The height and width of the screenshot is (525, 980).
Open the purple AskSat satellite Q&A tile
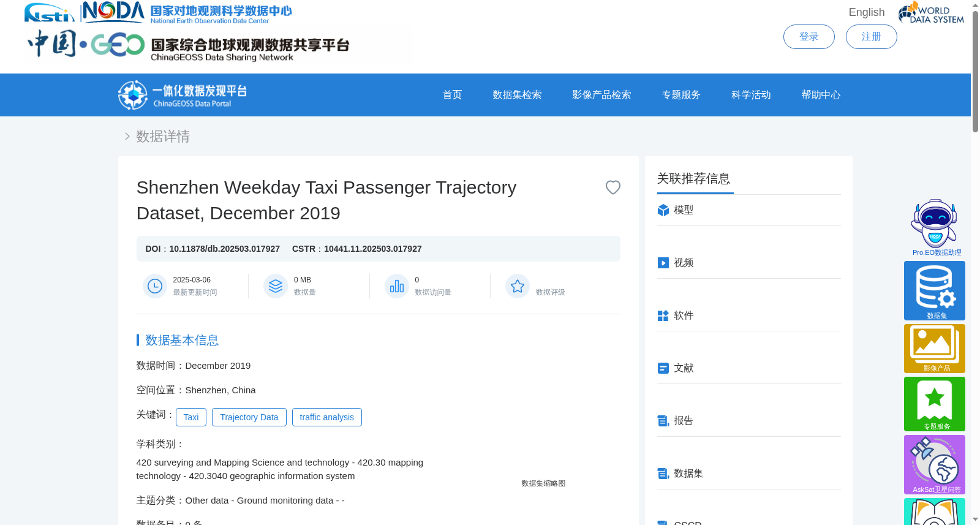tap(935, 464)
